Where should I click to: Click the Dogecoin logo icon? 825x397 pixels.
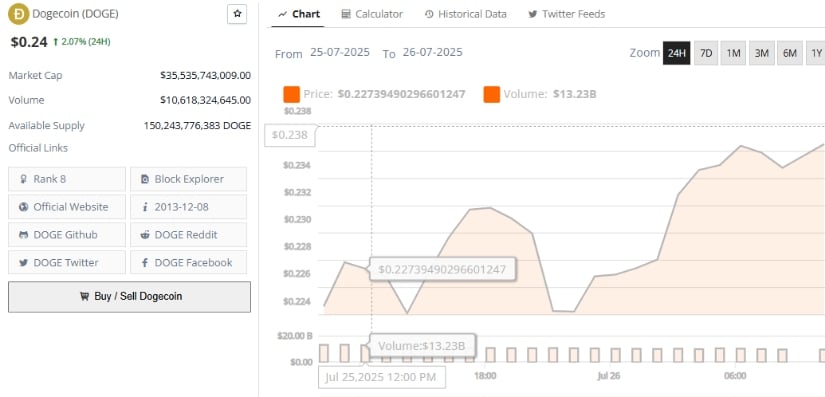click(19, 14)
